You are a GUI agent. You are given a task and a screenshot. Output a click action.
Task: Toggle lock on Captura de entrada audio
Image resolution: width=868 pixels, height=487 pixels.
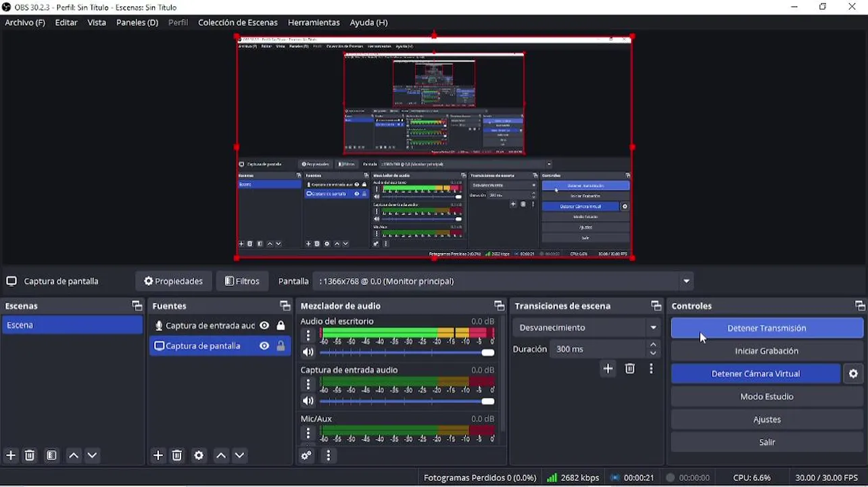(281, 325)
